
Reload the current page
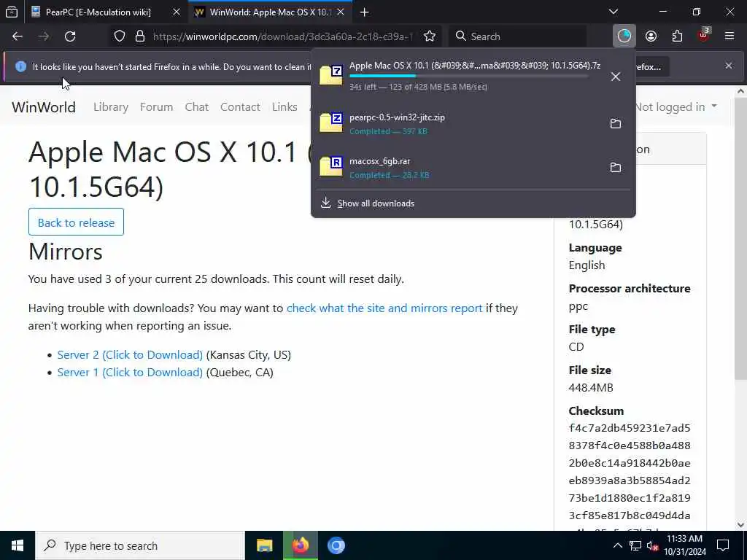(x=70, y=36)
